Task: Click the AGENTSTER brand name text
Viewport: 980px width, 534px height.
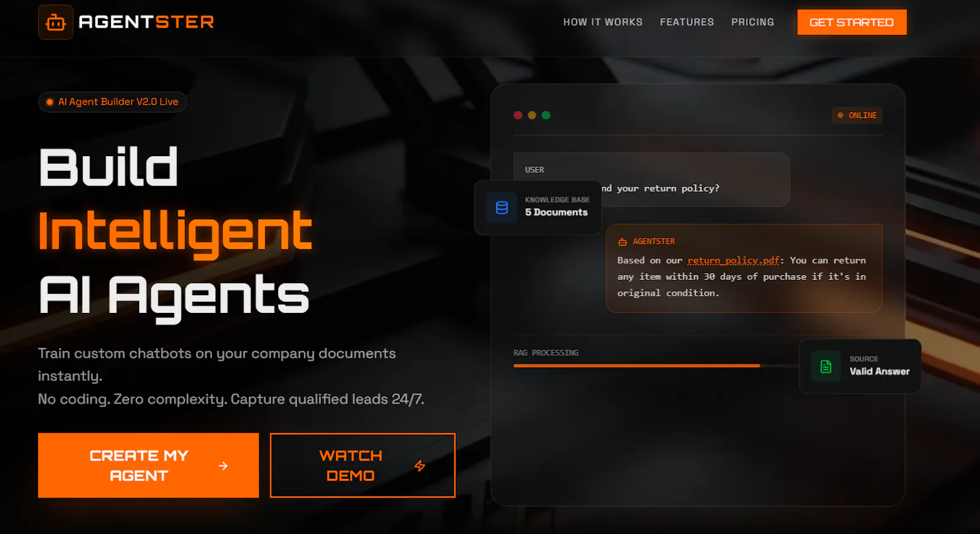Action: [146, 22]
